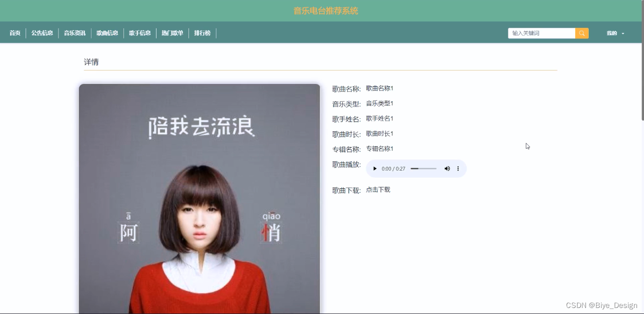Play the song audio preview
644x314 pixels.
pyautogui.click(x=375, y=169)
